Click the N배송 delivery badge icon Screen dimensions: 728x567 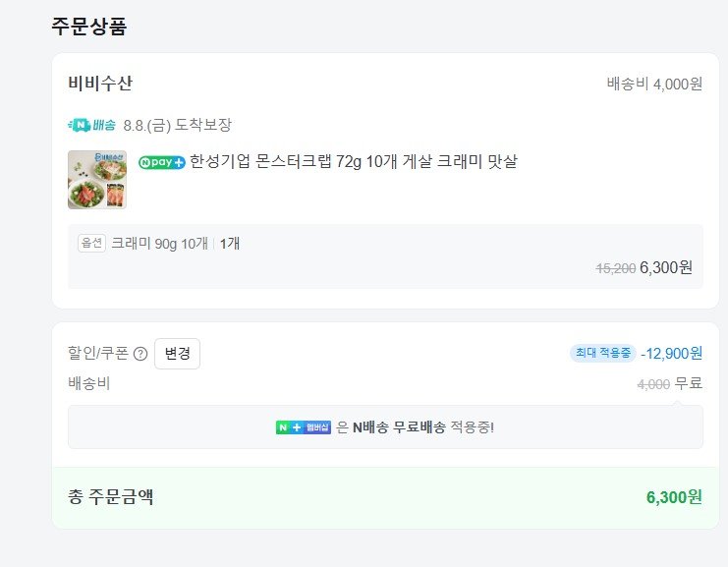tap(92, 125)
